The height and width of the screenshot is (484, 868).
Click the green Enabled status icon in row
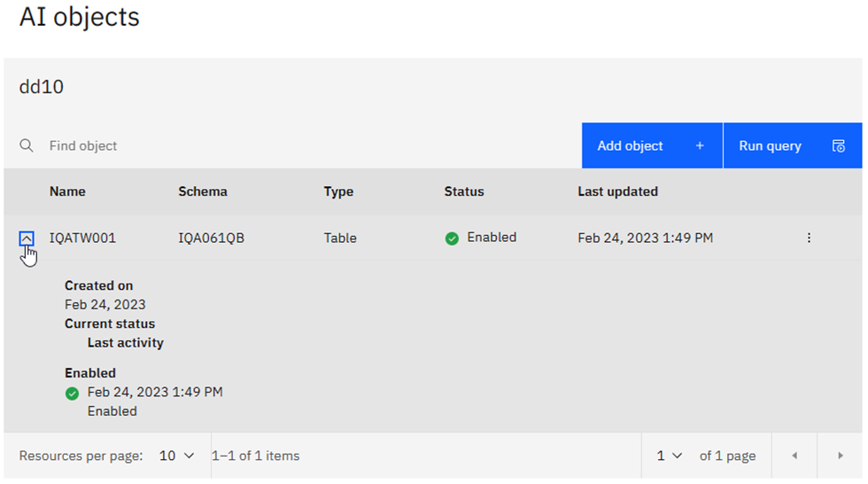452,238
